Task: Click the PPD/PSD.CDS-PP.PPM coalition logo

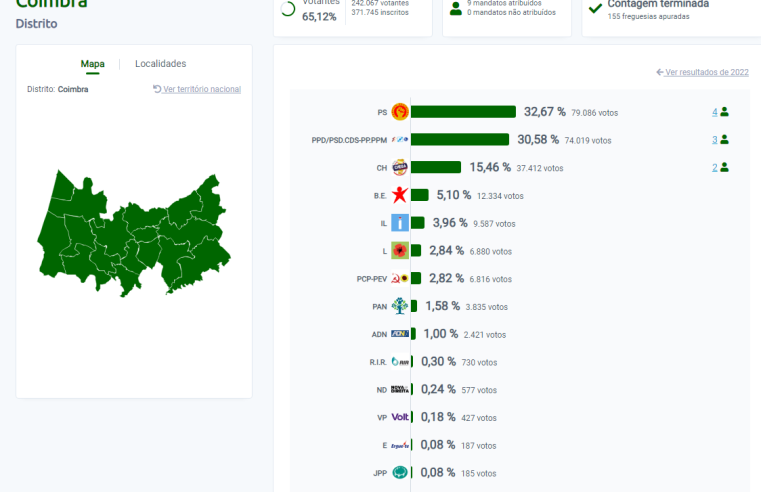Action: [400, 140]
